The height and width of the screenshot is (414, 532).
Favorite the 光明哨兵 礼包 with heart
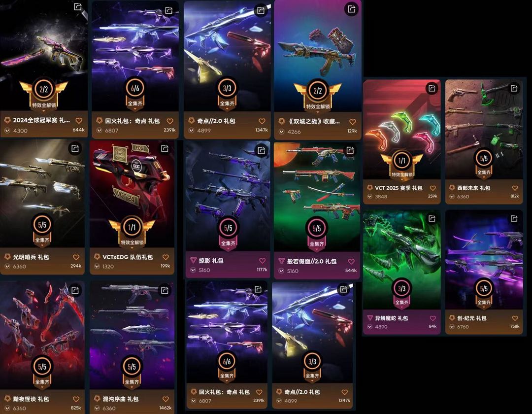76,257
